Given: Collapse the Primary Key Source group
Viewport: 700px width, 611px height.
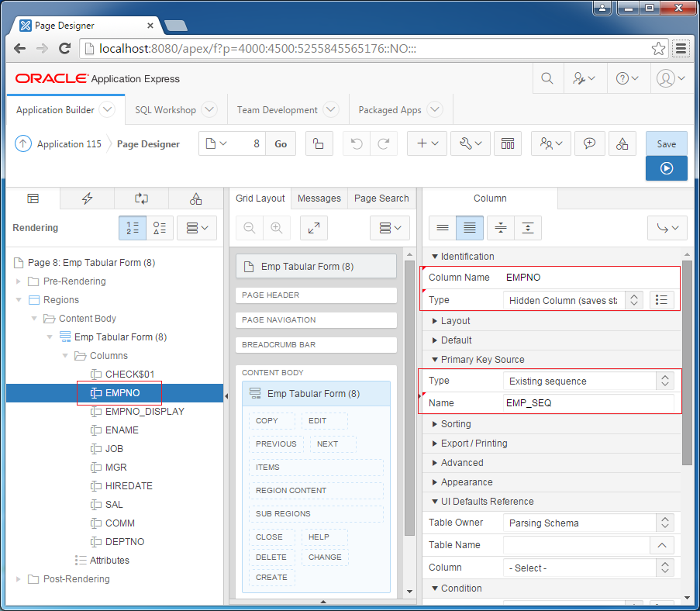Looking at the screenshot, I should coord(434,360).
